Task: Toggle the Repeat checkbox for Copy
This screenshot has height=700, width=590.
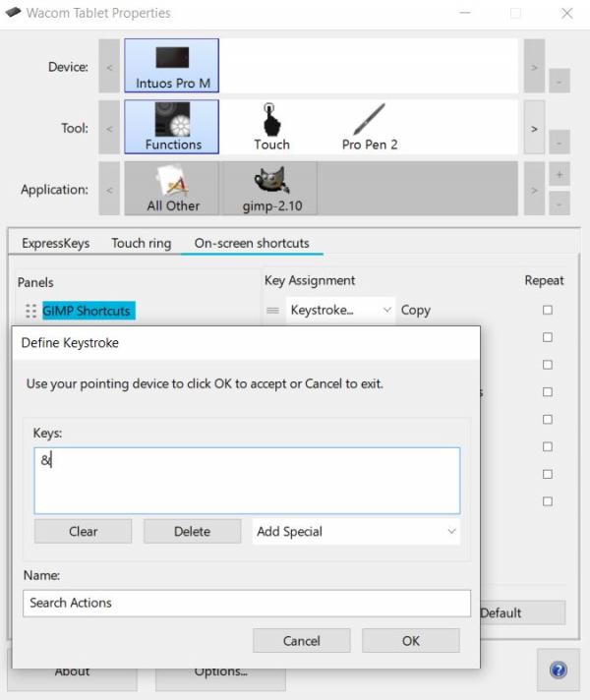Action: [x=548, y=310]
